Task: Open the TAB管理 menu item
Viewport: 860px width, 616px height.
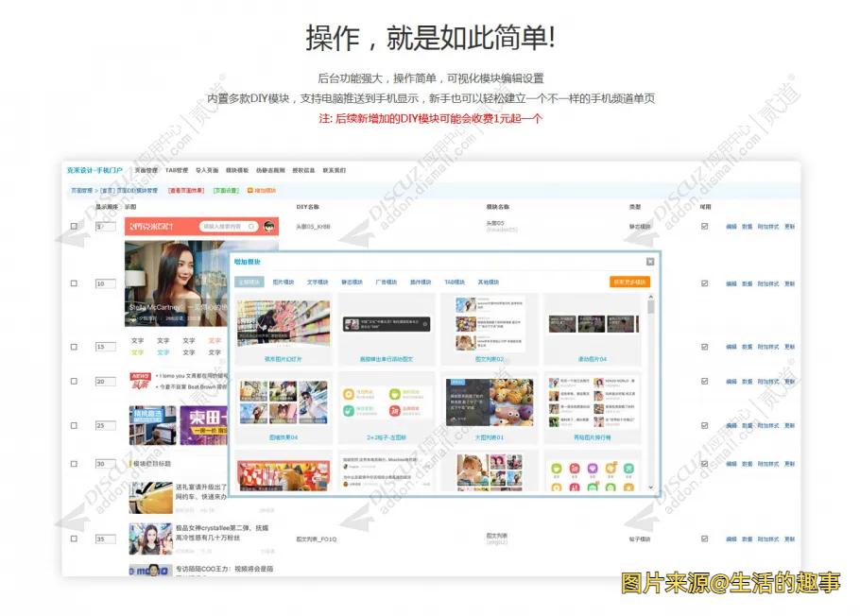Action: (178, 171)
